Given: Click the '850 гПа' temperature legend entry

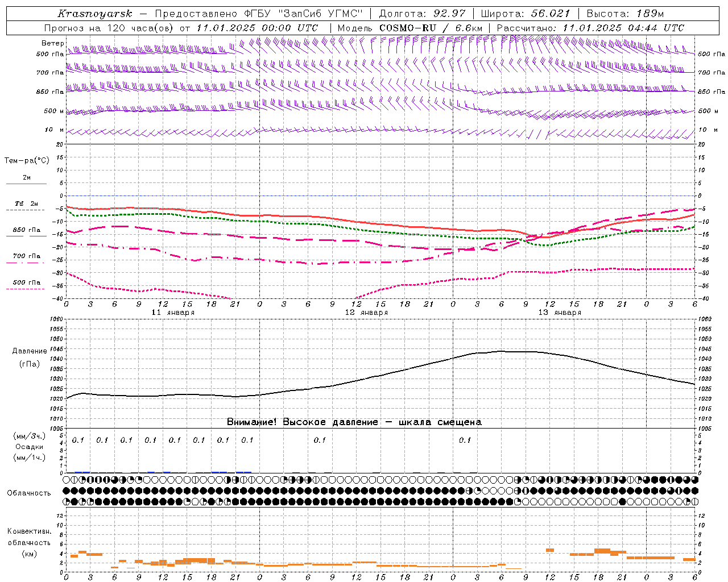Looking at the screenshot, I should pyautogui.click(x=27, y=230).
